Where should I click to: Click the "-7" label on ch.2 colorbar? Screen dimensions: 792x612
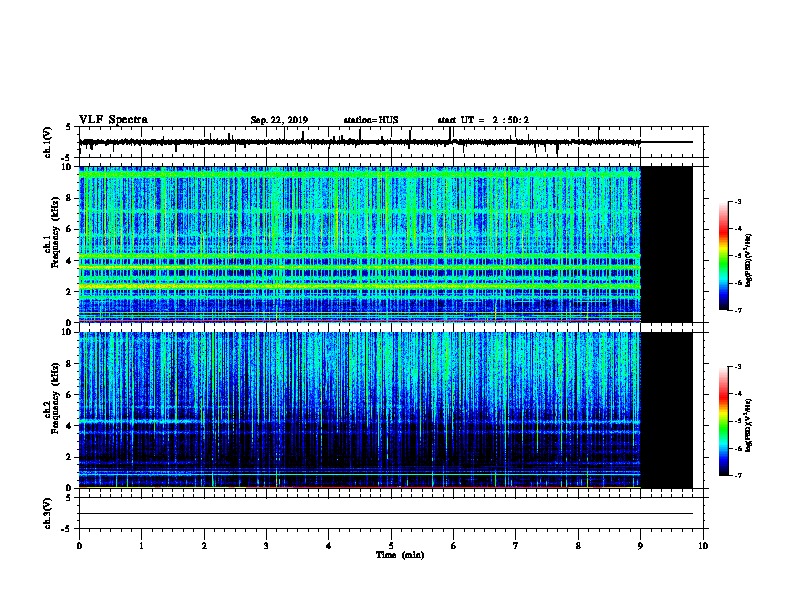click(738, 475)
